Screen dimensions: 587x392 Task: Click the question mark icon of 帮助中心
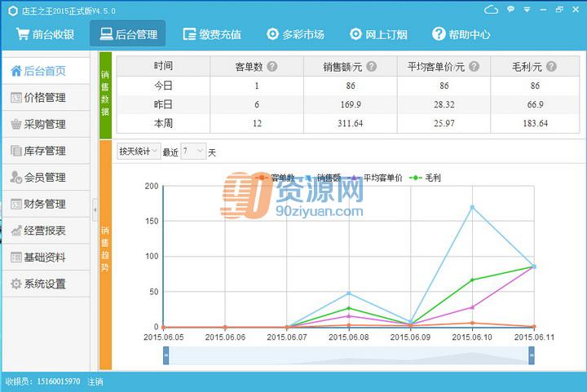[x=439, y=34]
